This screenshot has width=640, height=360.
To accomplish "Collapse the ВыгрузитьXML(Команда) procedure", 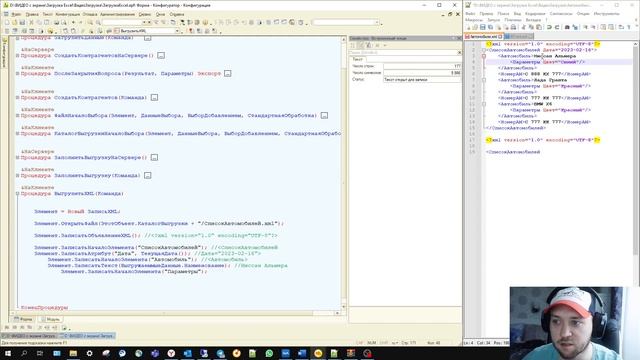I will pos(18,193).
